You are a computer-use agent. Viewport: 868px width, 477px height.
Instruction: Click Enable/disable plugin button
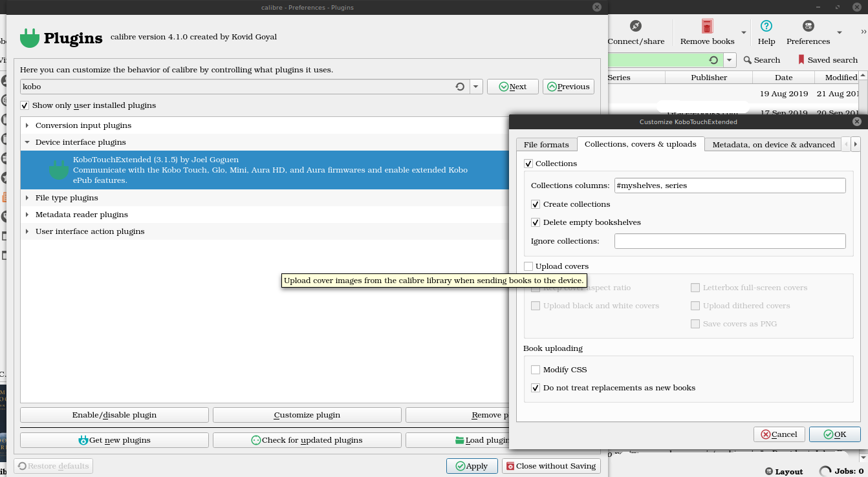tap(114, 415)
